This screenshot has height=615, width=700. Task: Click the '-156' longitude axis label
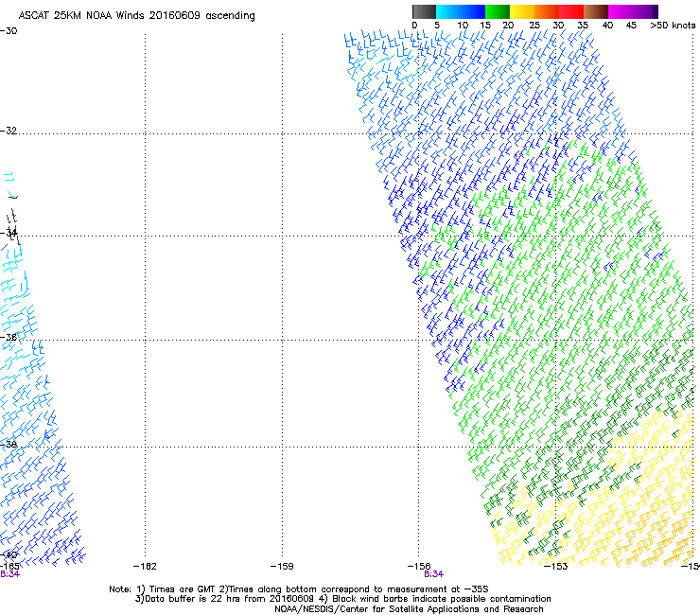click(419, 567)
